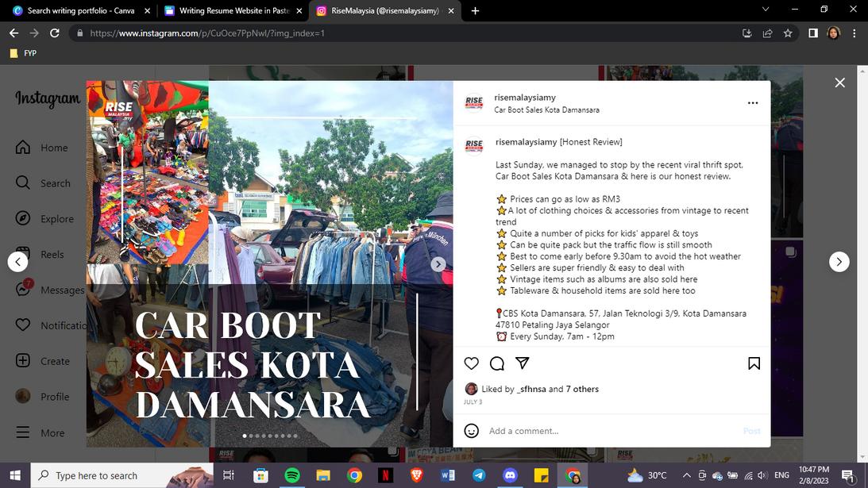
Task: Open Reels in the Instagram sidebar
Action: coord(40,254)
